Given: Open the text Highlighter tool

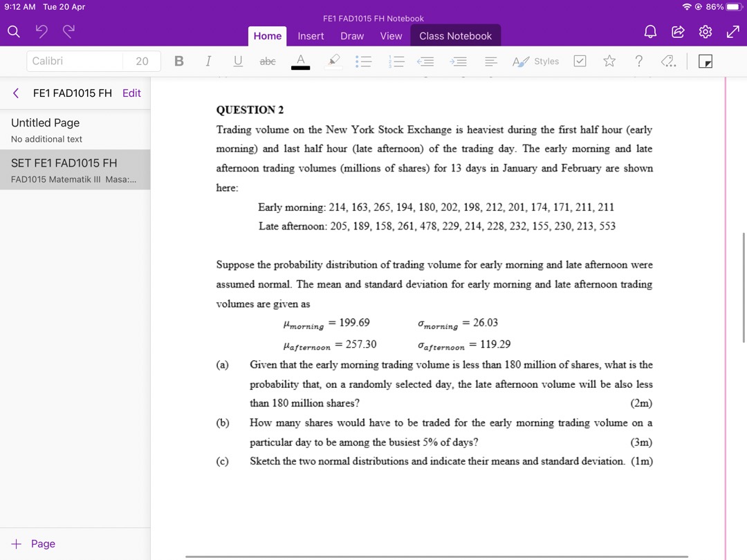Looking at the screenshot, I should 333,61.
